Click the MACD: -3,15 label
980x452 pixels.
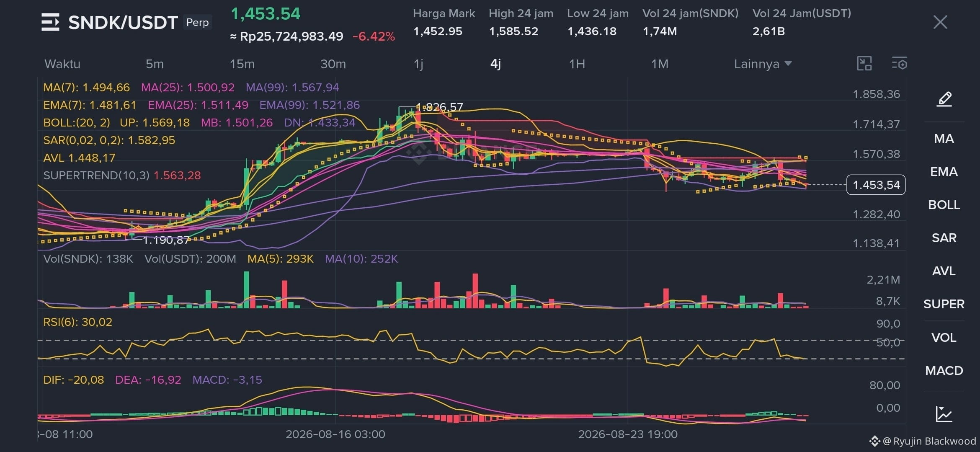click(227, 380)
